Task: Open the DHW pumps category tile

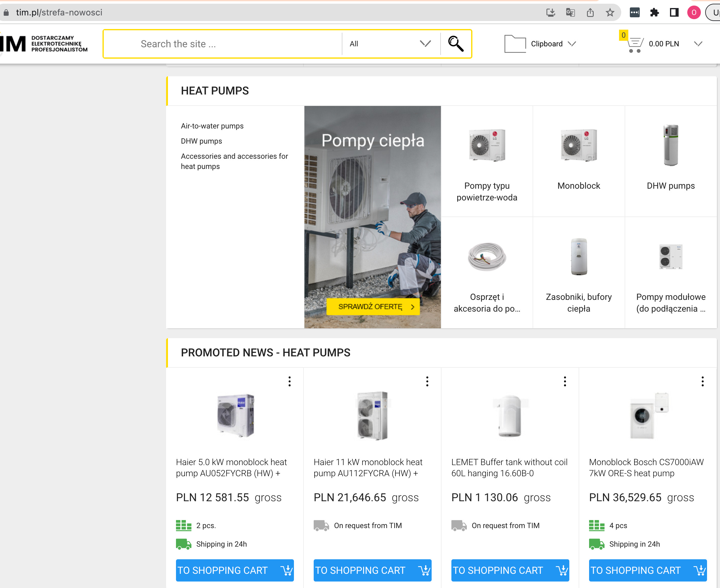Action: click(671, 161)
